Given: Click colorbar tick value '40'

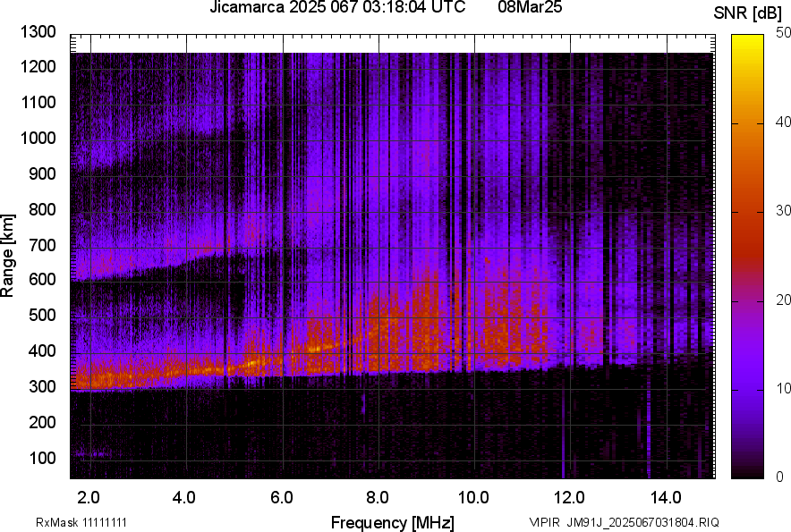Looking at the screenshot, I should [x=784, y=122].
